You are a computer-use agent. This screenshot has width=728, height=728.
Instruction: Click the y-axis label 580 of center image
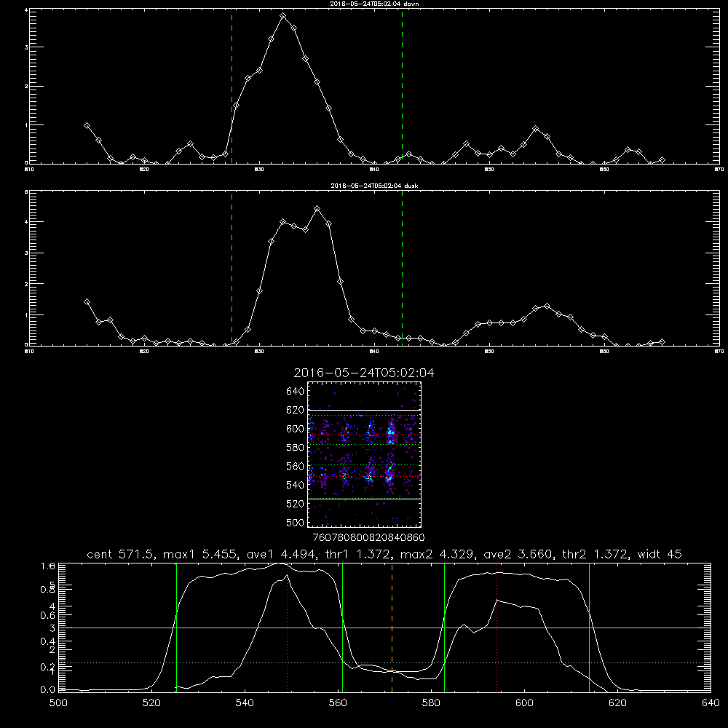[x=296, y=448]
